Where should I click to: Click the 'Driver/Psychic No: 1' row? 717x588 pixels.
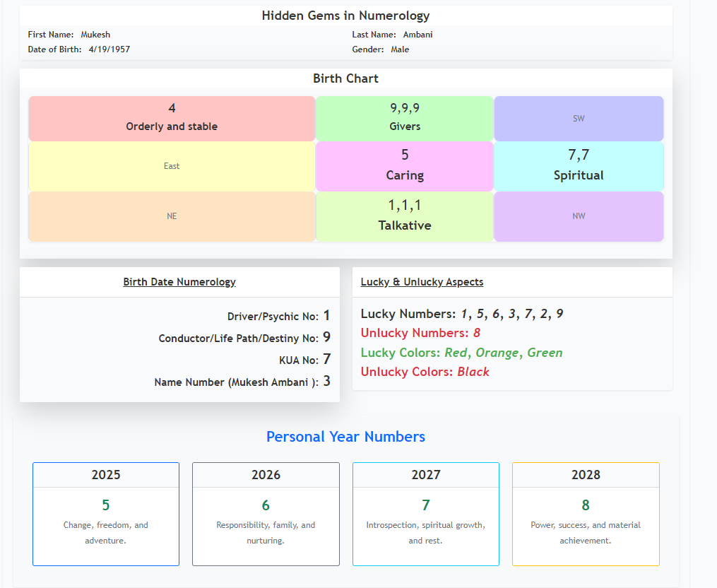278,316
